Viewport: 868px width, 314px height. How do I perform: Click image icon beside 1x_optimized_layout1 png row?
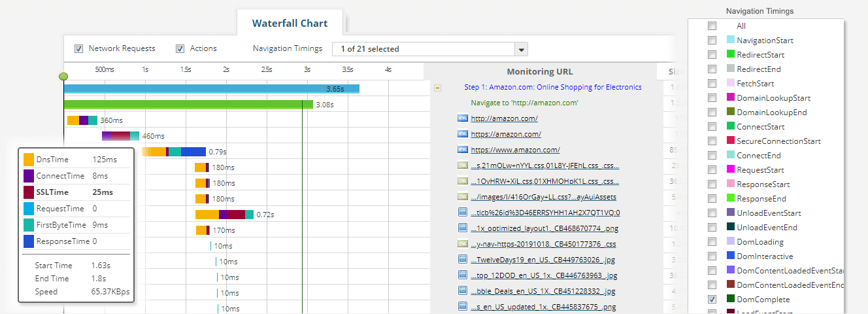pyautogui.click(x=463, y=228)
